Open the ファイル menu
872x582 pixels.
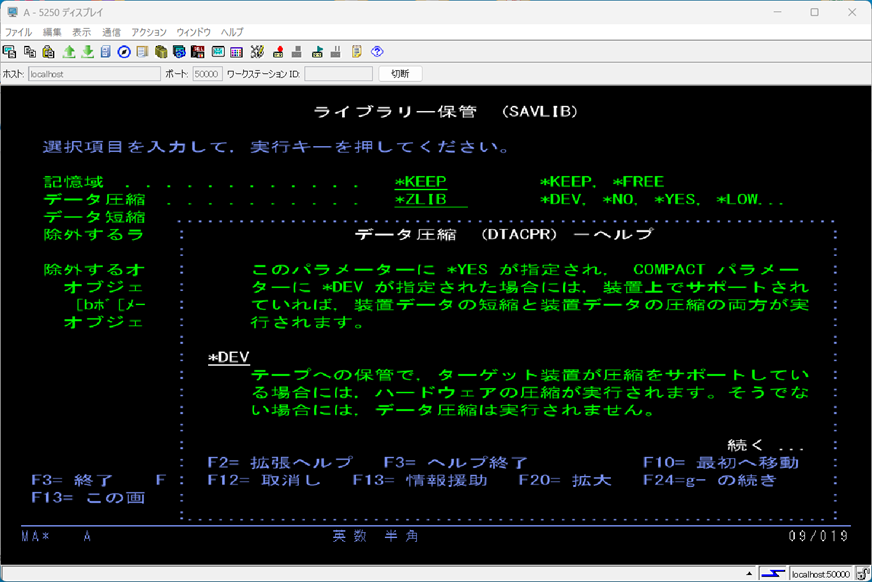tap(18, 32)
